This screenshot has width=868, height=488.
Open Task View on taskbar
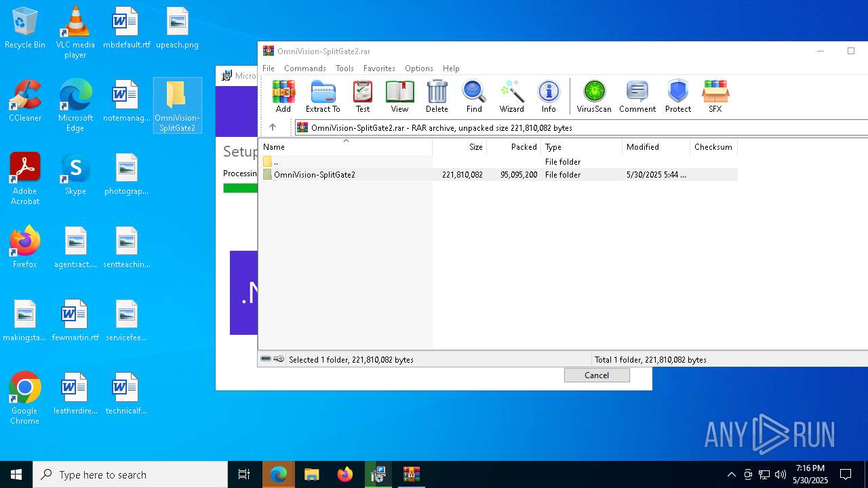(244, 474)
